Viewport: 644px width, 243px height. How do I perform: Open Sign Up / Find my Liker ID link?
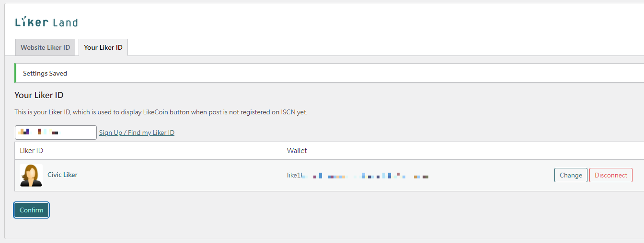[137, 133]
